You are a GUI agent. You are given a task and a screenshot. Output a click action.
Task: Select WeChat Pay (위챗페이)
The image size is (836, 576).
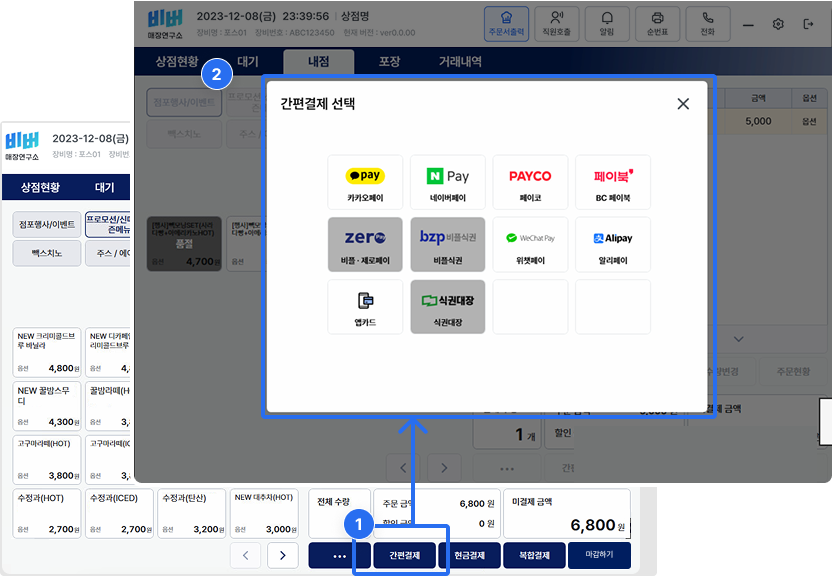[x=530, y=244]
